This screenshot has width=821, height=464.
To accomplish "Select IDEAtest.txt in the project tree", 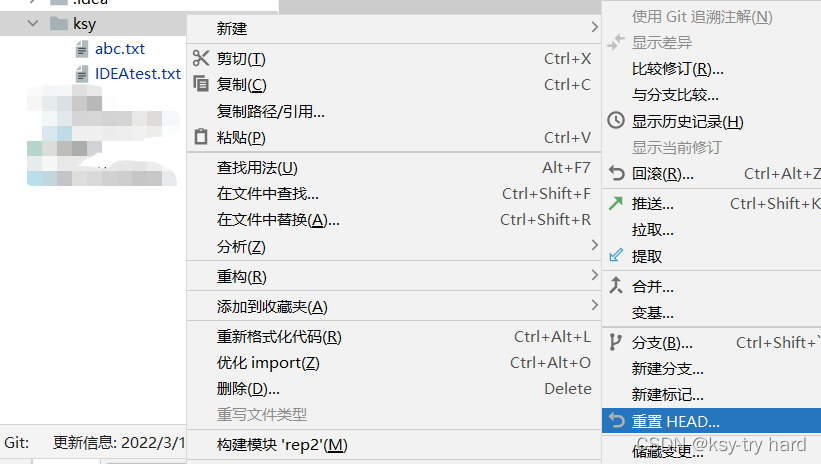I will pos(138,74).
